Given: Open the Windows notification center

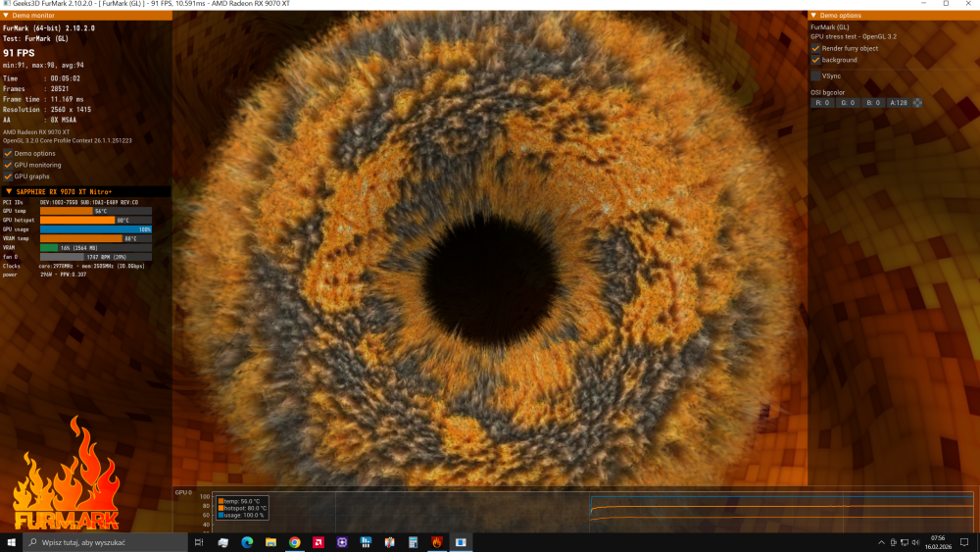Looking at the screenshot, I should pos(964,542).
